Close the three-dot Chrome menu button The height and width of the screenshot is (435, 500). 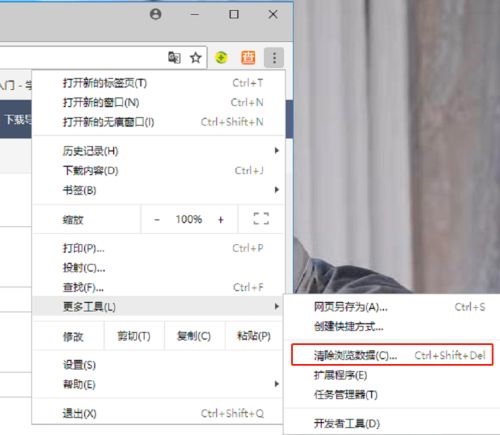pyautogui.click(x=274, y=58)
